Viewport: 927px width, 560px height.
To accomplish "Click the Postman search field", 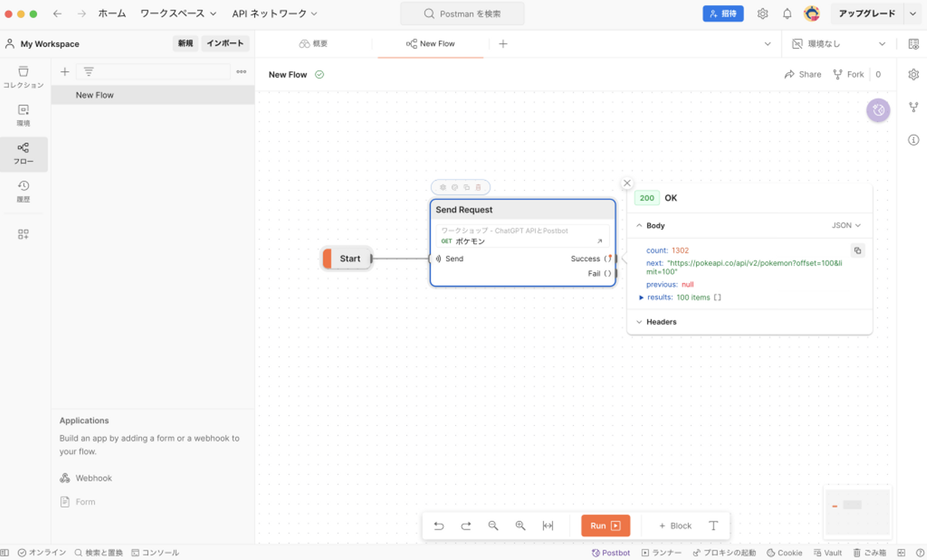I will (x=462, y=14).
